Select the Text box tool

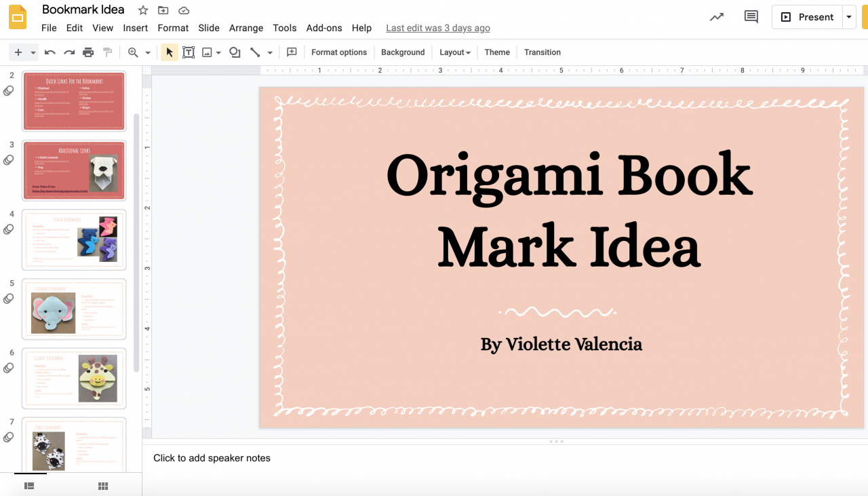click(189, 52)
